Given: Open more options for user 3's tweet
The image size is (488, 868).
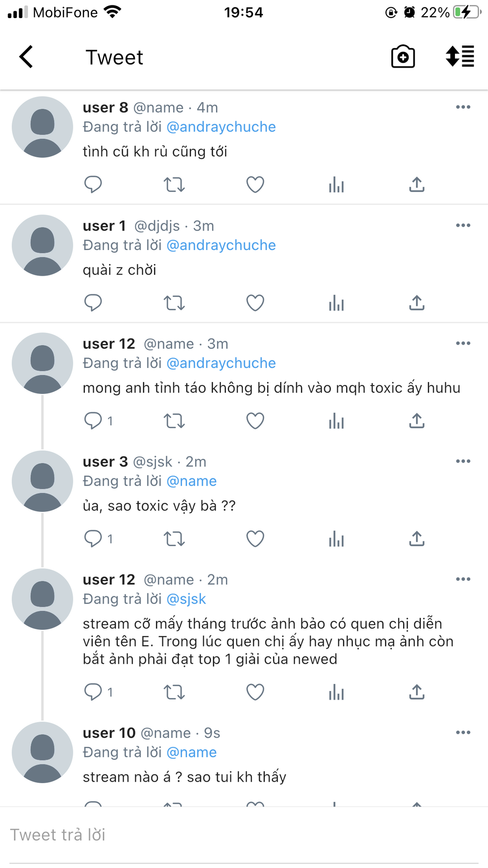Looking at the screenshot, I should pos(463,461).
